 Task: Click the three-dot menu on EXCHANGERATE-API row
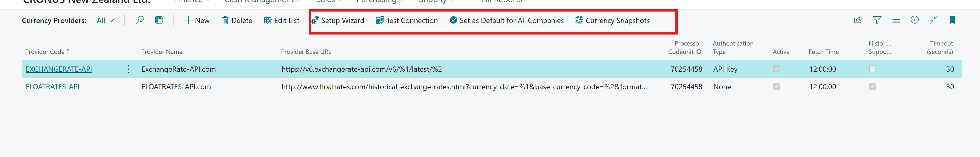[129, 69]
